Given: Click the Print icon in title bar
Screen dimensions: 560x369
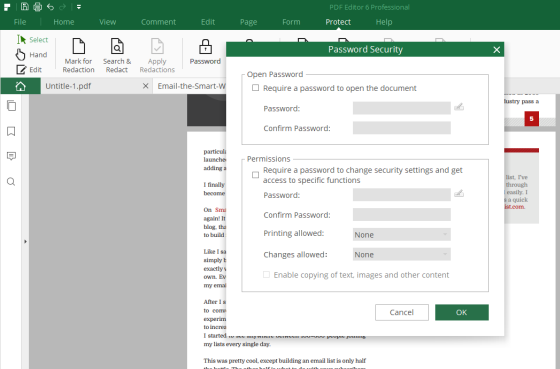Looking at the screenshot, I should click(37, 6).
